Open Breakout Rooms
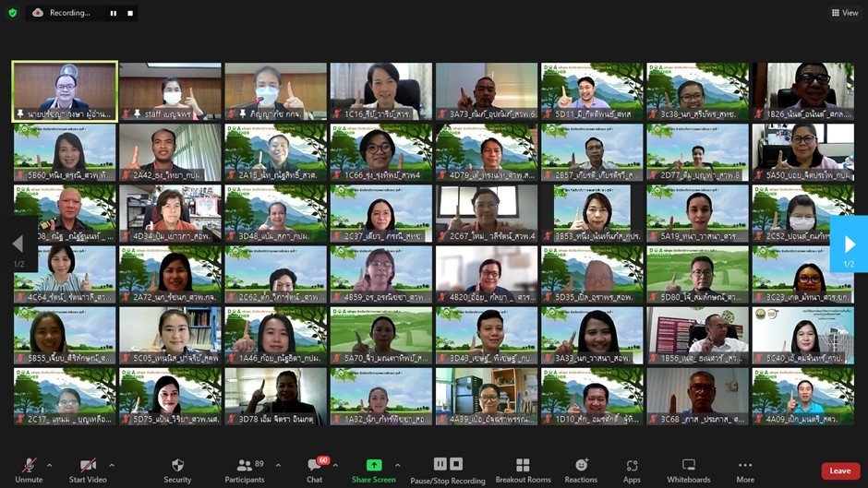868x488 pixels. (x=524, y=470)
